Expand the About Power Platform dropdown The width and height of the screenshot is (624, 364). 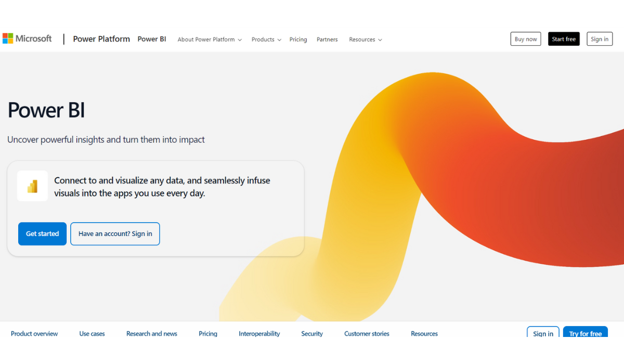(210, 40)
